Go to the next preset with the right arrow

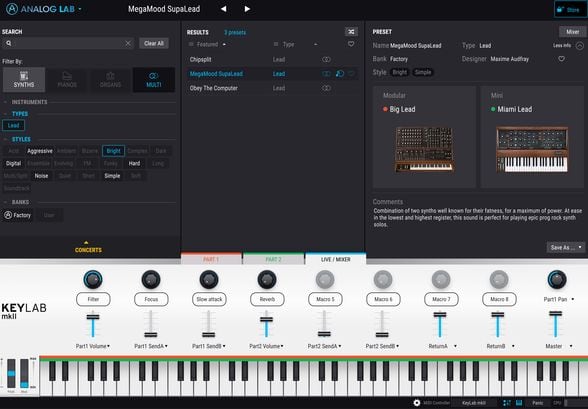point(247,9)
